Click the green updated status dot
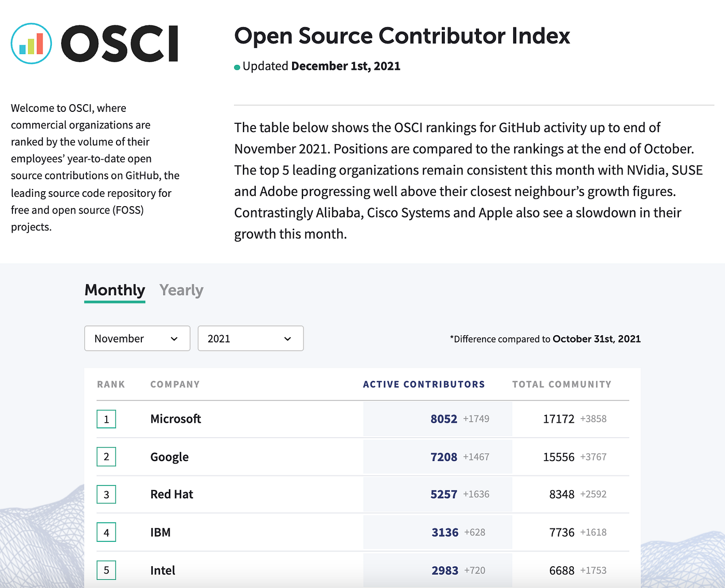Image resolution: width=725 pixels, height=588 pixels. (237, 67)
